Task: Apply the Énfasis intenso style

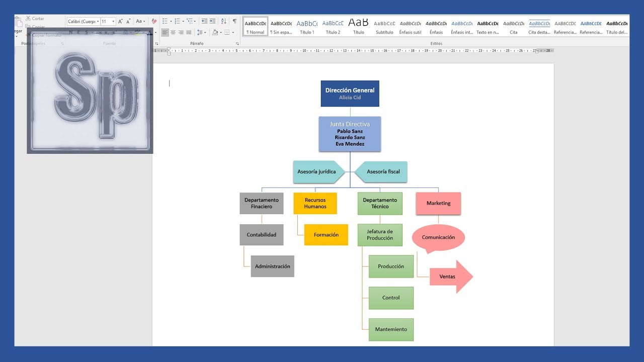Action: [462, 27]
